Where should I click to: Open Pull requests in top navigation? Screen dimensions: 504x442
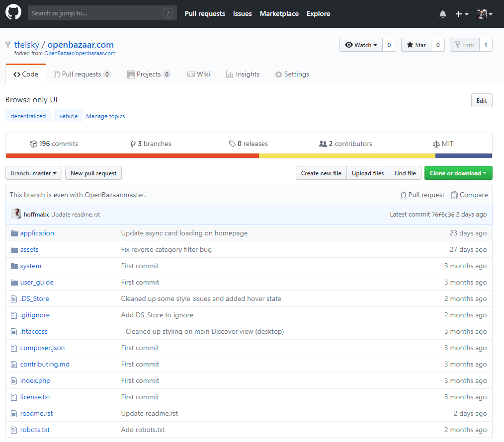click(x=205, y=13)
